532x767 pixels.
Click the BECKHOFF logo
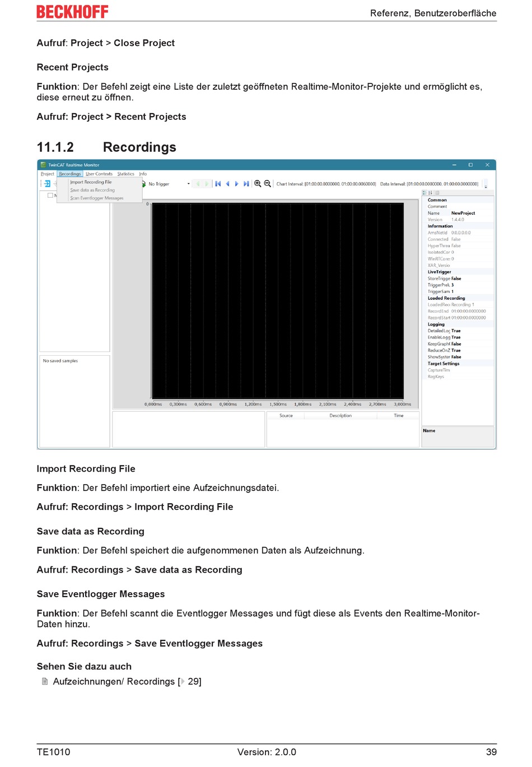(72, 12)
